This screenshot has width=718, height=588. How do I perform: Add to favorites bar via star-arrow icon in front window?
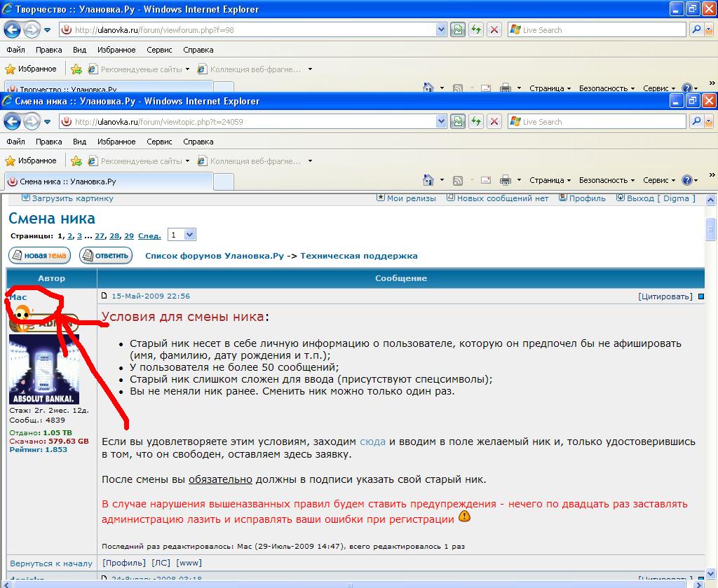point(76,160)
